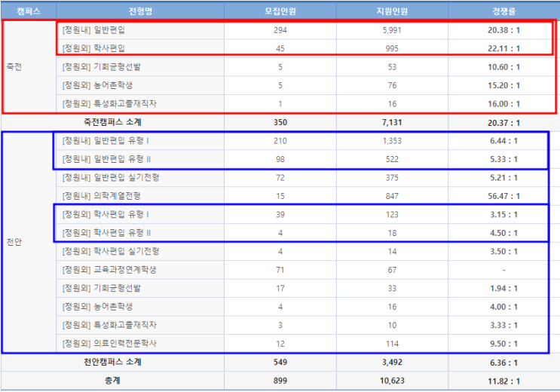Click subtotal rate 6.36 : 1

(503, 363)
